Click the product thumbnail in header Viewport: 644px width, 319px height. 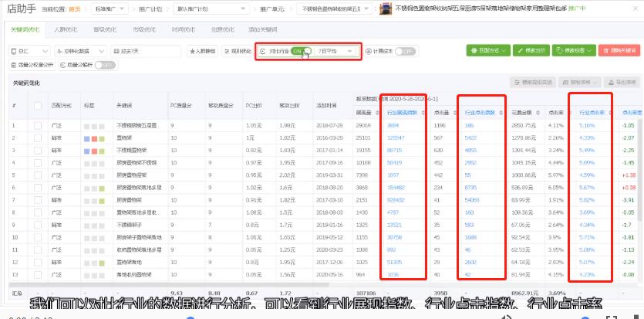tap(386, 8)
